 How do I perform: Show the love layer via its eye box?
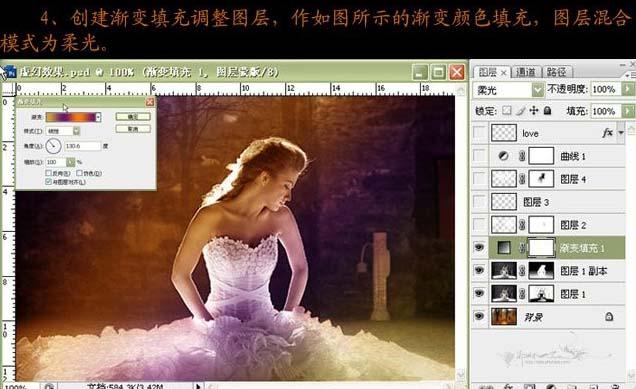coord(479,133)
